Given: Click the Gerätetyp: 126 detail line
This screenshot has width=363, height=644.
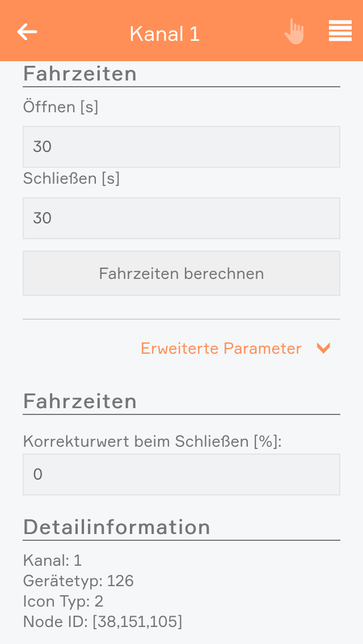Looking at the screenshot, I should [78, 581].
